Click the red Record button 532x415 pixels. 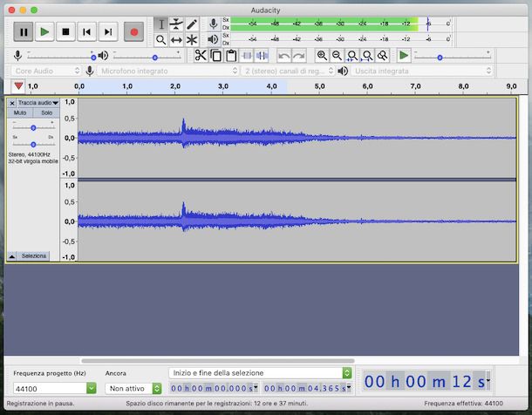coord(133,32)
